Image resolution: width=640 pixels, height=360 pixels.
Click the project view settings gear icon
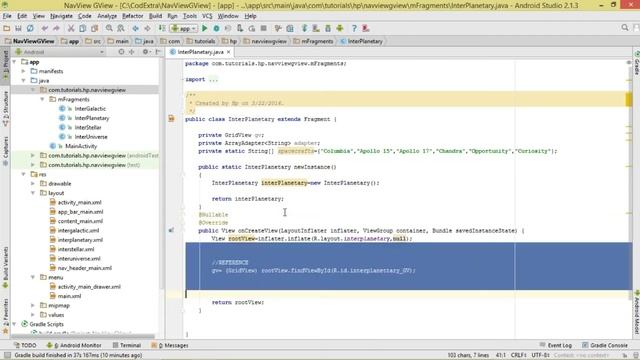146,52
